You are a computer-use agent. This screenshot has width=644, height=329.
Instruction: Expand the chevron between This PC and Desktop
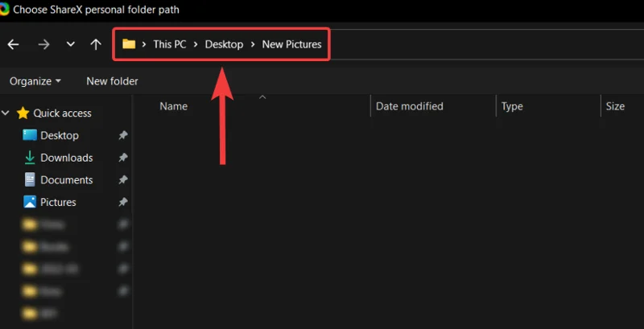point(196,44)
